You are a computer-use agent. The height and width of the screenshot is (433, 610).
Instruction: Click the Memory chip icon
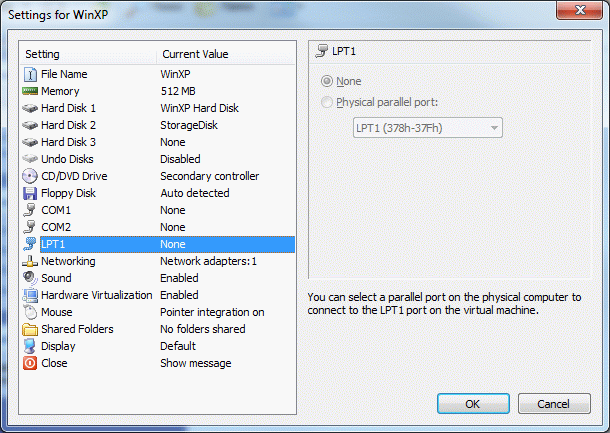click(30, 91)
